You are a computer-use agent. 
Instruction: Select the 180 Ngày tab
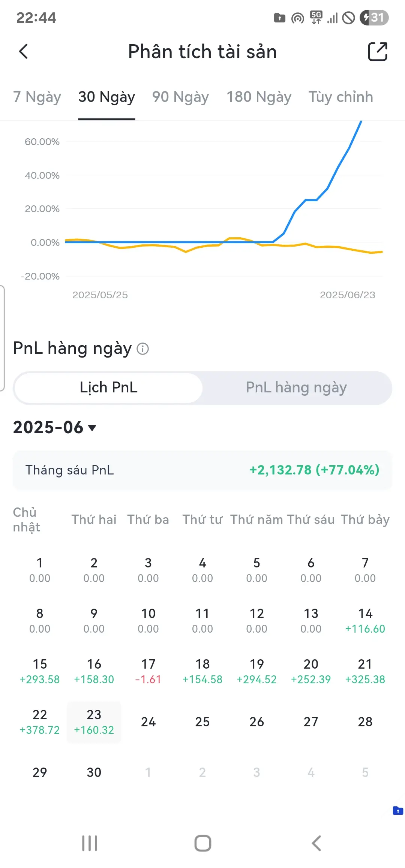pyautogui.click(x=259, y=97)
